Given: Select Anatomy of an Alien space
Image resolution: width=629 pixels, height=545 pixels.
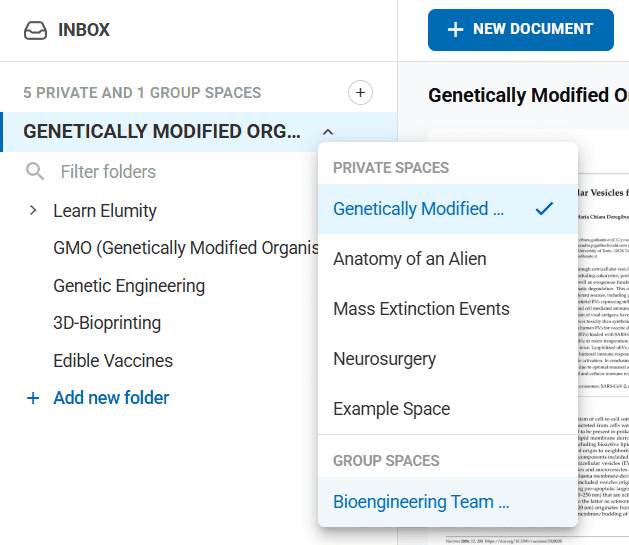Looking at the screenshot, I should (x=410, y=259).
